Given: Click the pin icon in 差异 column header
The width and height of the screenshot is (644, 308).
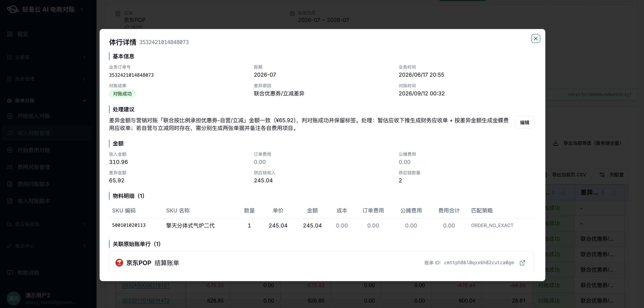Looking at the screenshot, I should point(614,192).
